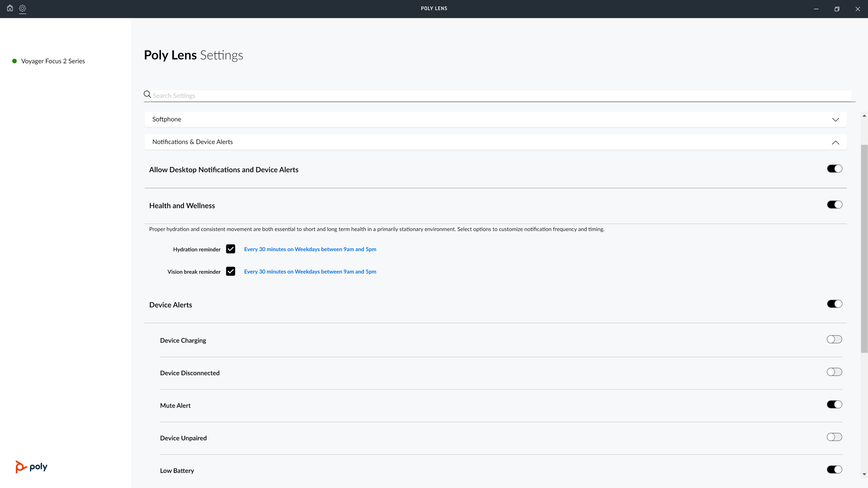Click the Poly logo
This screenshot has height=488, width=868.
point(31,467)
